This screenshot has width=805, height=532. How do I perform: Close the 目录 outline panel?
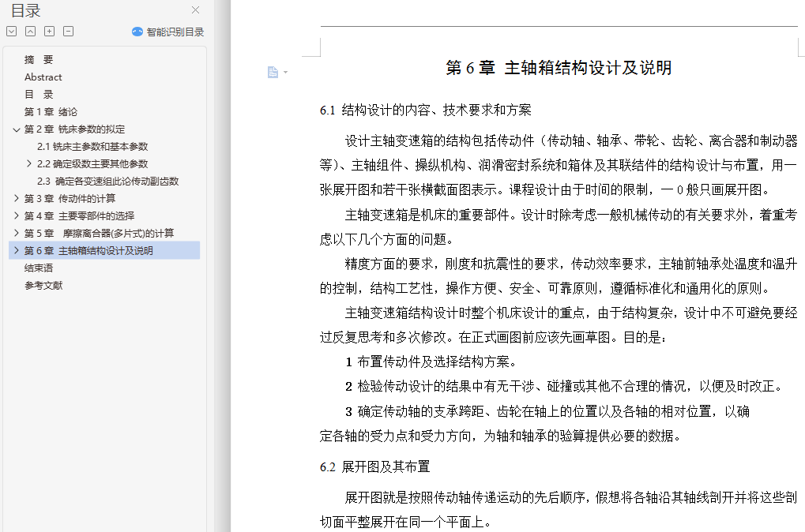pyautogui.click(x=195, y=9)
